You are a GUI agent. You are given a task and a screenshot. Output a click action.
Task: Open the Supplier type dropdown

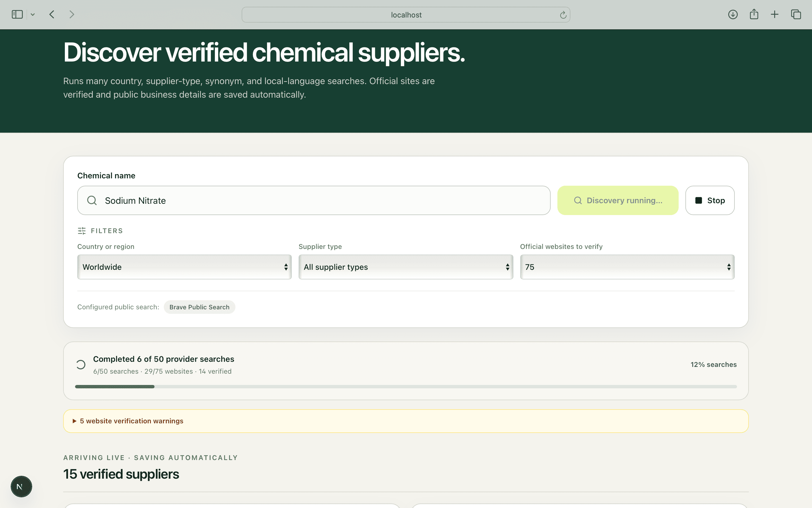406,267
